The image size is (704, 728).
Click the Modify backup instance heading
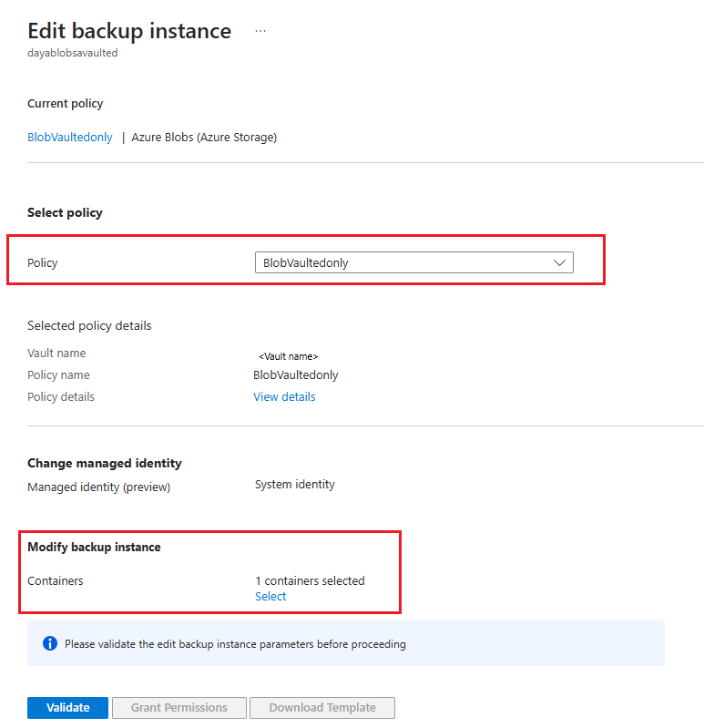coord(94,548)
